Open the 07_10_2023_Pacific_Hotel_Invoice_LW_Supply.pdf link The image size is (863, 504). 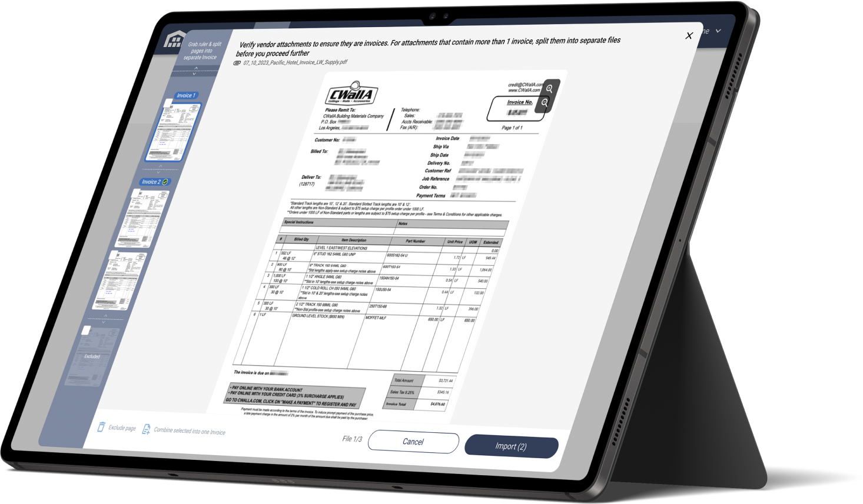294,62
